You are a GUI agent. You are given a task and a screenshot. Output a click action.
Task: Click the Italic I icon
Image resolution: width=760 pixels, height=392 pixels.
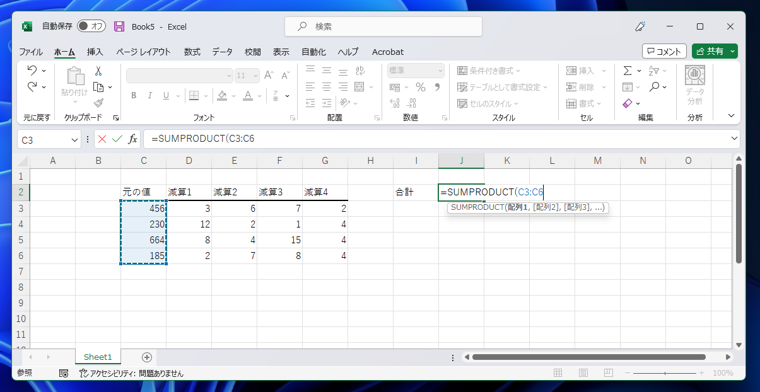click(150, 96)
